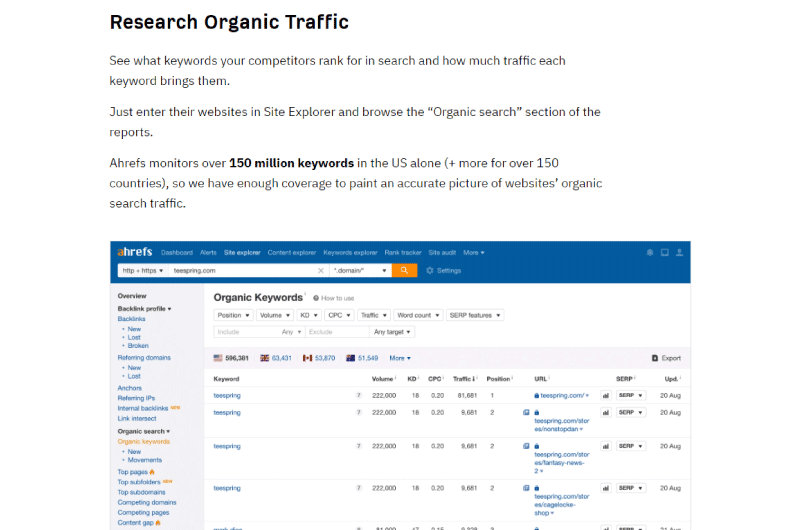Click the monitor icon in header

click(x=664, y=253)
